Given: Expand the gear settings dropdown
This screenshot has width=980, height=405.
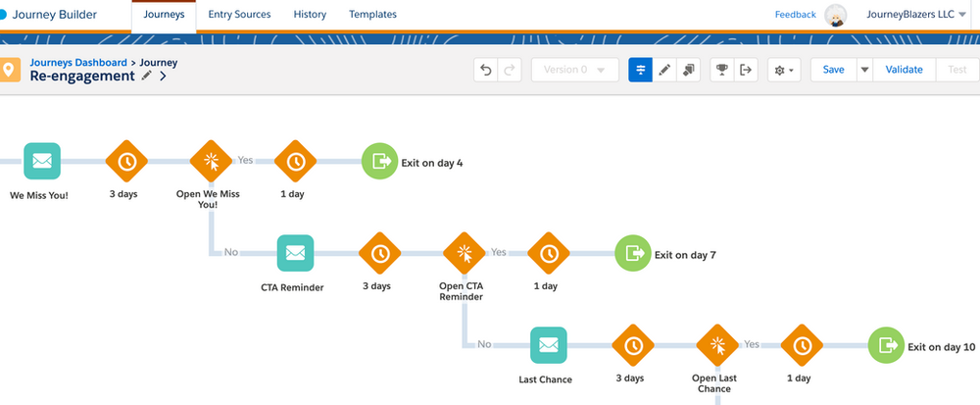Looking at the screenshot, I should 784,70.
